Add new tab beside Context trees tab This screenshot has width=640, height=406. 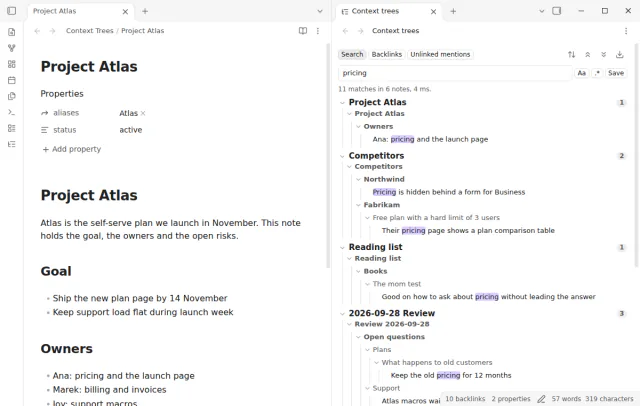(453, 11)
